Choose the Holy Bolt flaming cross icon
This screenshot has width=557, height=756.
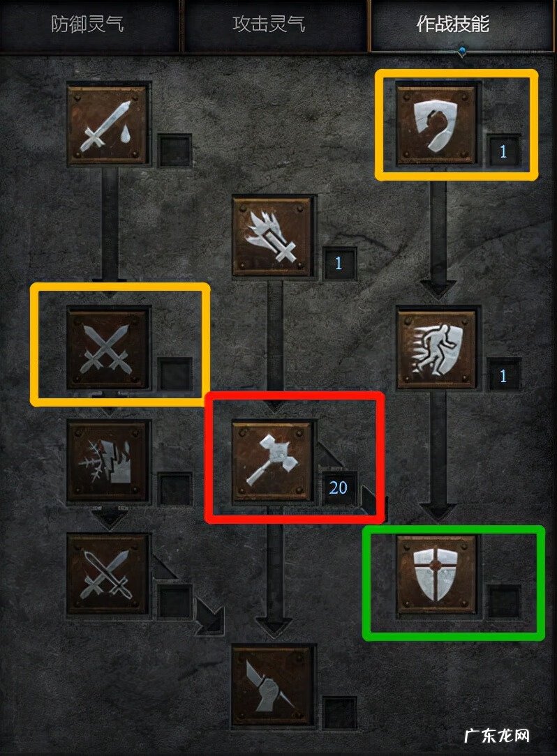[272, 236]
